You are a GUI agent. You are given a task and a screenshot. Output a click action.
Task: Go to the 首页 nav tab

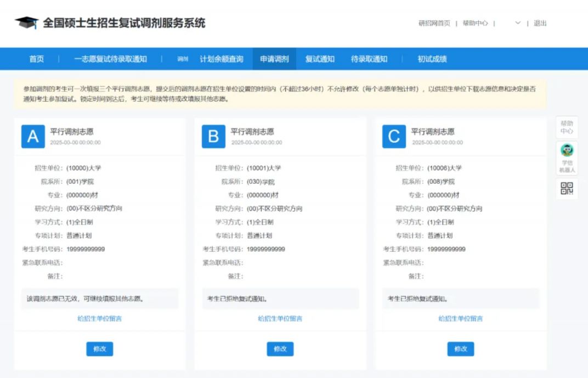tap(37, 59)
